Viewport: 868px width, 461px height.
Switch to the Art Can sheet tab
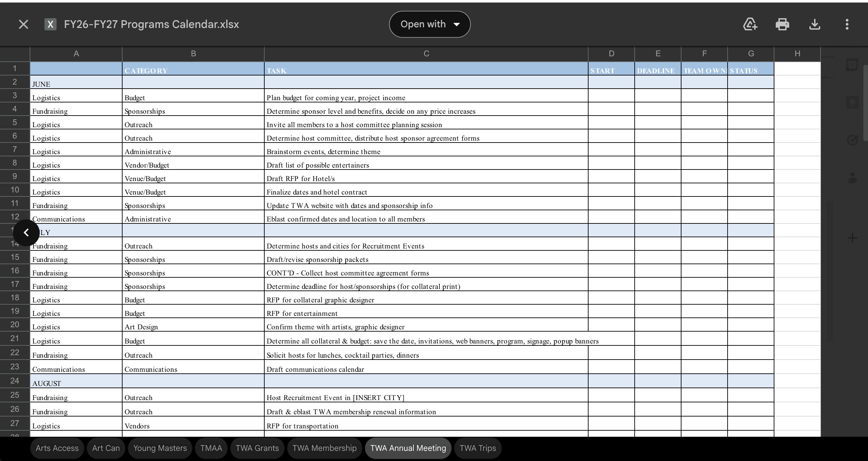(106, 448)
